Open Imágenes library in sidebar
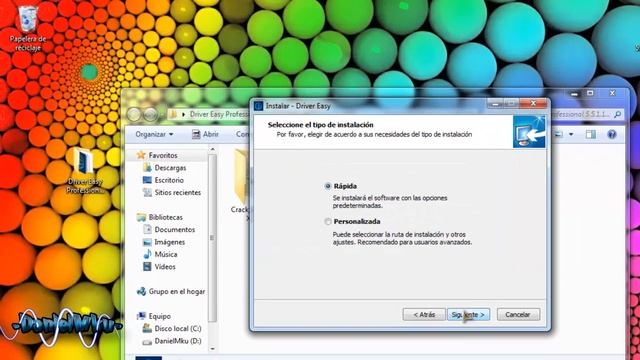The image size is (640, 360). point(169,242)
